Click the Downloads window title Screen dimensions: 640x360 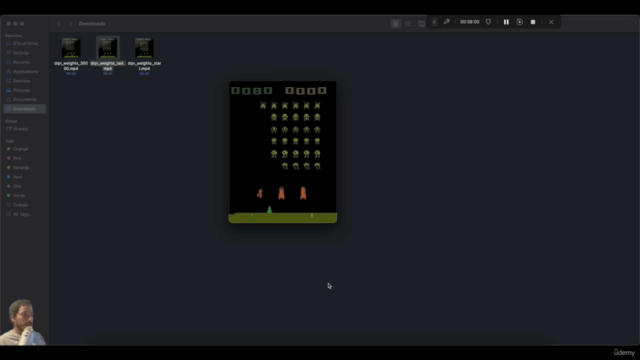92,24
